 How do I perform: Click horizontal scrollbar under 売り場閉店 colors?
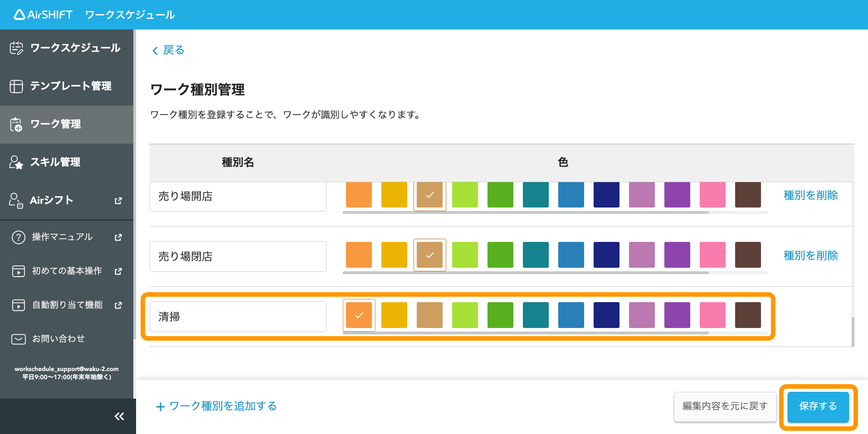pyautogui.click(x=526, y=273)
